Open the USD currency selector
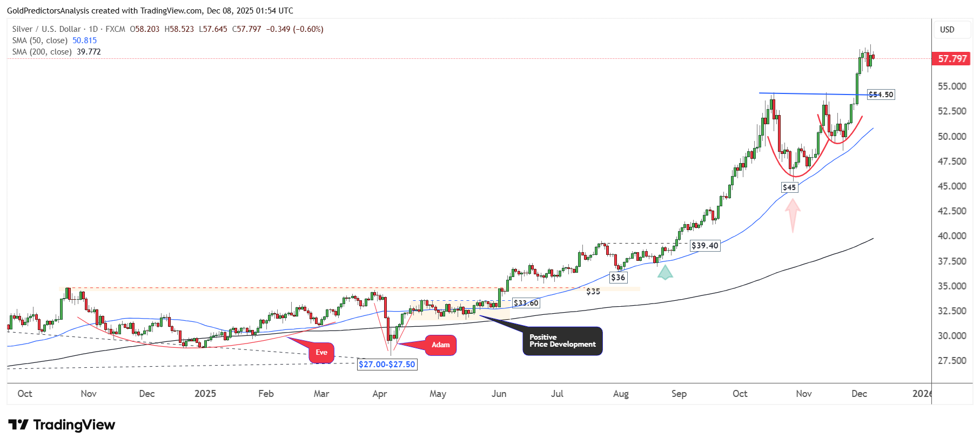This screenshot has height=445, width=980. click(x=947, y=30)
